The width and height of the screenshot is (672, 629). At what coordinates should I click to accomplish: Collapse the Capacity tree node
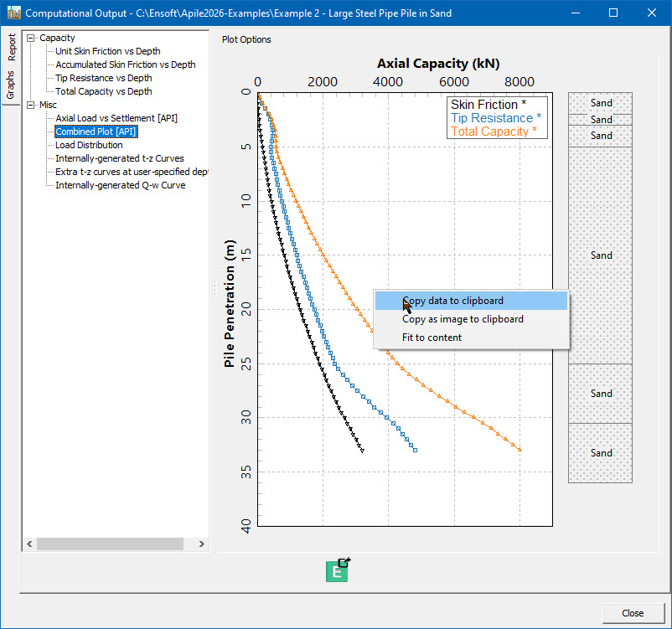click(x=30, y=39)
